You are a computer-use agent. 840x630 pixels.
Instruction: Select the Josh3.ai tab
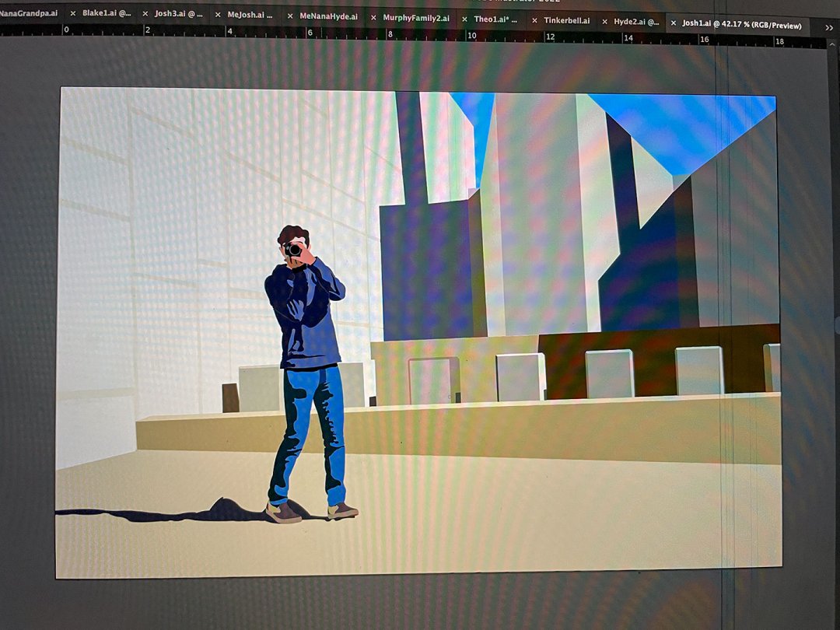(x=178, y=14)
